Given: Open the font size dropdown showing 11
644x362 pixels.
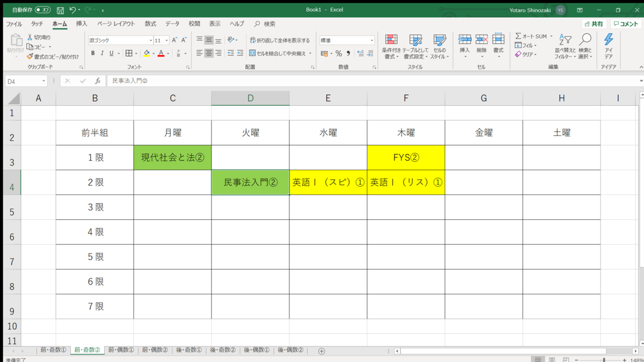Looking at the screenshot, I should (167, 41).
